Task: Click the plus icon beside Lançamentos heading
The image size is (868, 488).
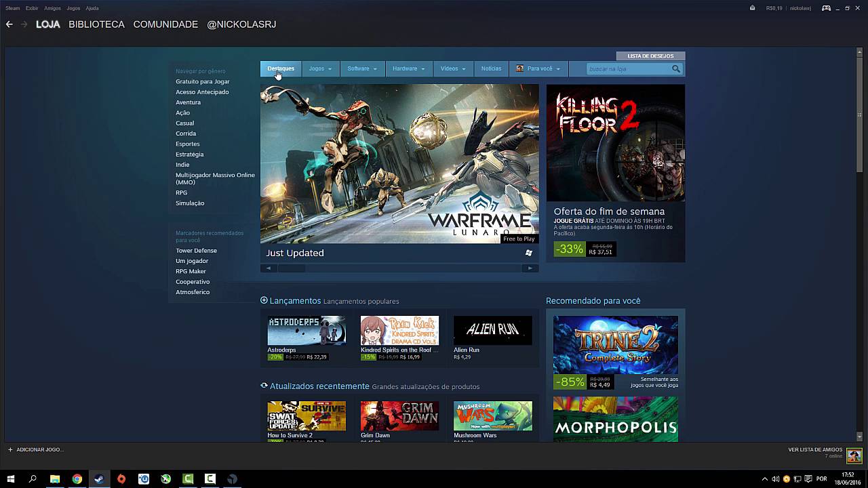Action: [x=264, y=300]
